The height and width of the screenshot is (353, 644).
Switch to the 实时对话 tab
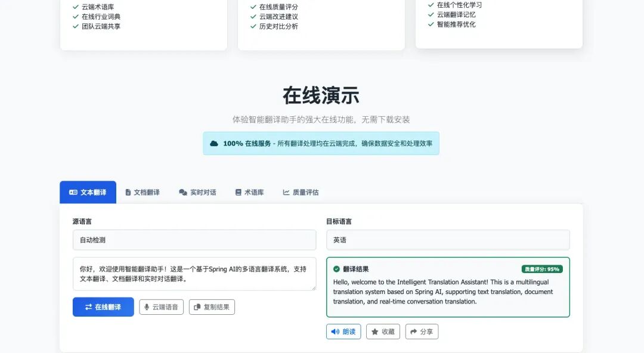(x=197, y=192)
